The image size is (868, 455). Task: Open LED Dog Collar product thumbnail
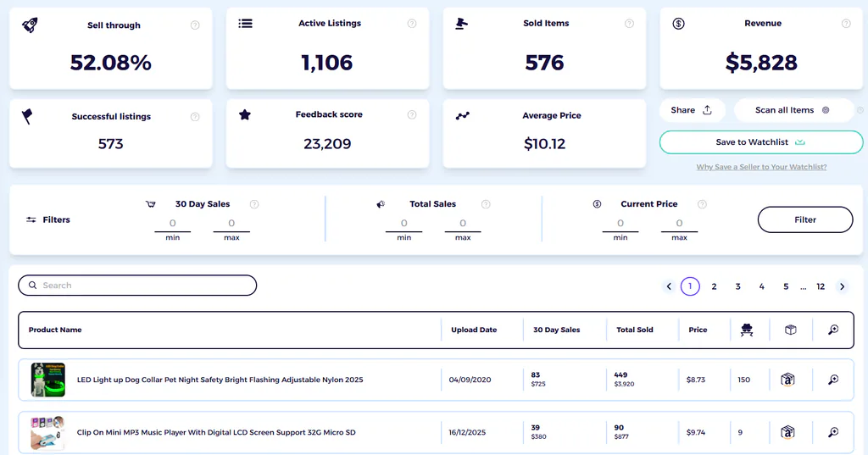click(48, 380)
